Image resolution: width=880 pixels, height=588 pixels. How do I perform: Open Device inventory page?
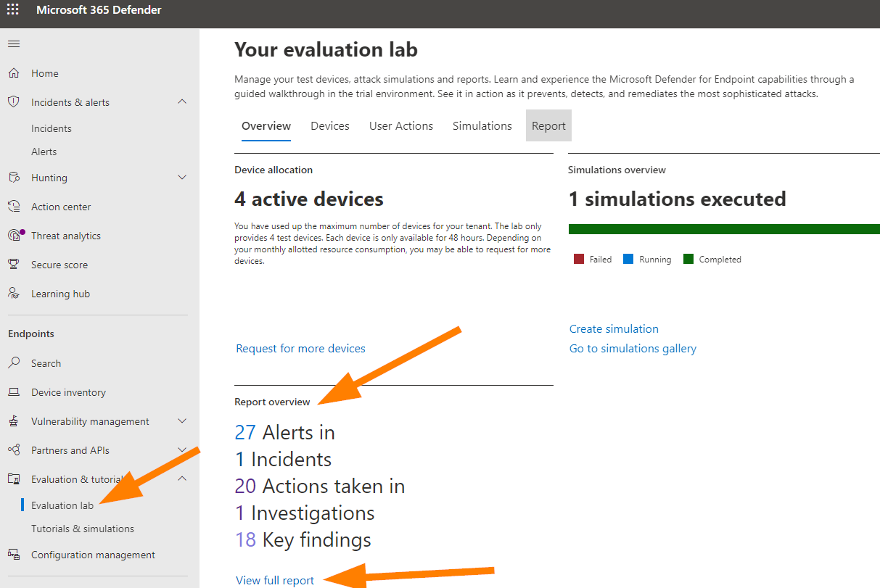(x=68, y=392)
